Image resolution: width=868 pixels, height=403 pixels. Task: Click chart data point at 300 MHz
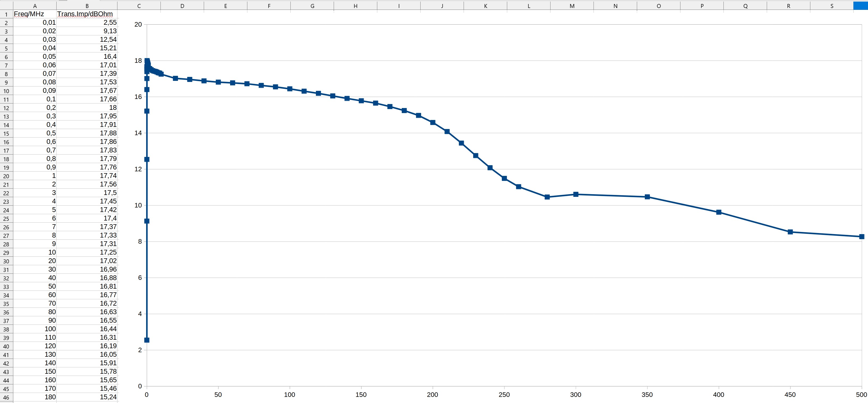click(576, 194)
